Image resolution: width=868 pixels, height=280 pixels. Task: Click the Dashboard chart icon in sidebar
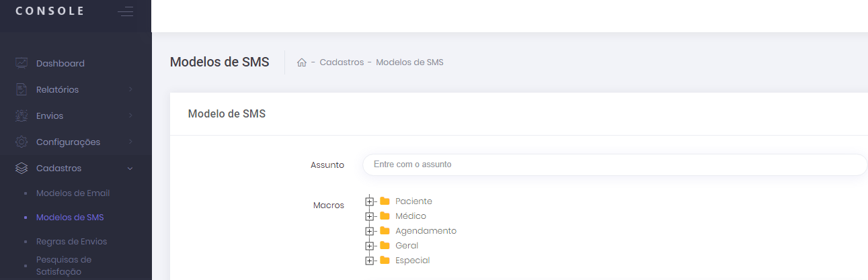[x=22, y=63]
